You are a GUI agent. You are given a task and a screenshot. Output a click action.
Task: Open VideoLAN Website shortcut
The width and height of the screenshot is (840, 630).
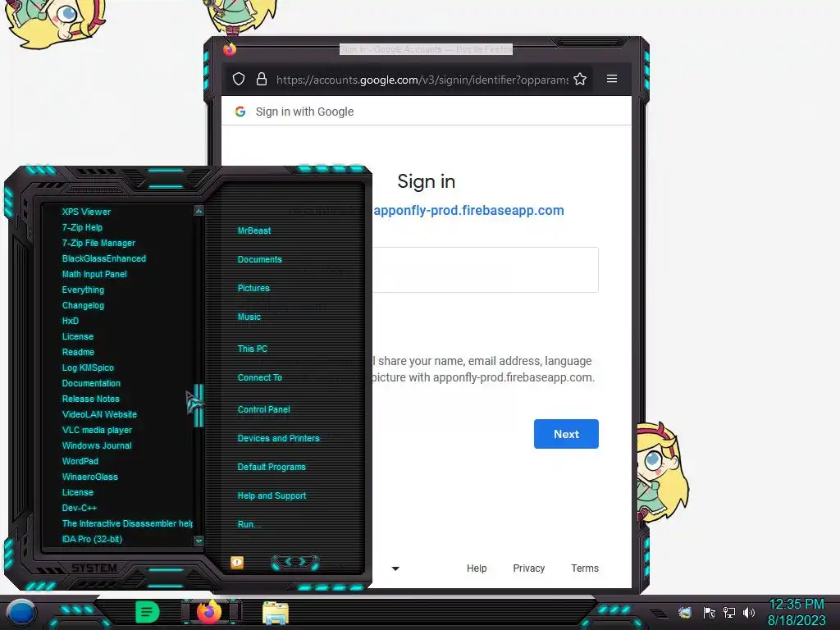99,414
